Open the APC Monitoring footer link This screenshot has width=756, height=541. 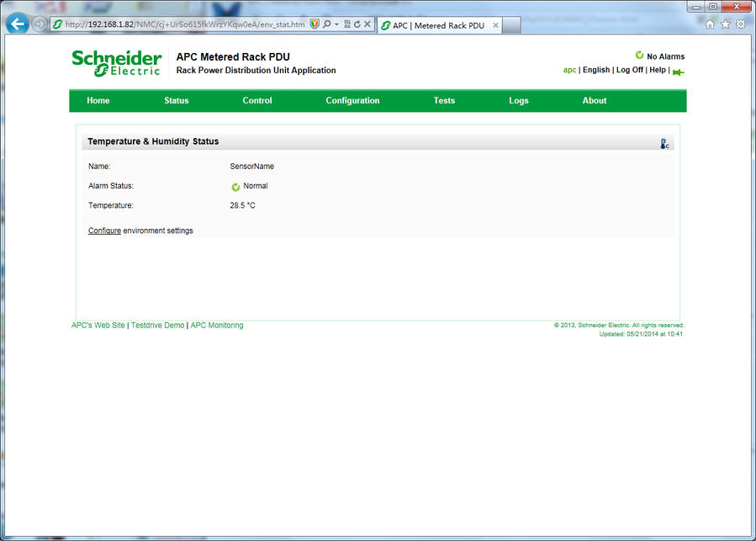(217, 326)
